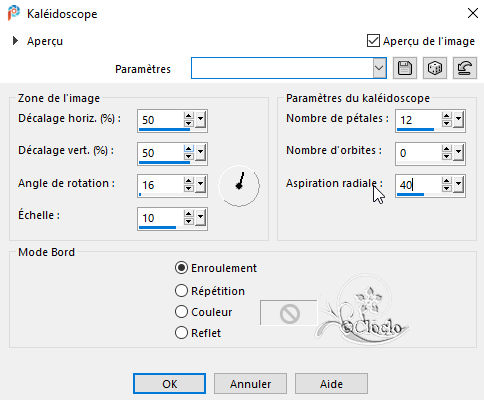Increase Angle de rotation with up arrow

[x=188, y=181]
